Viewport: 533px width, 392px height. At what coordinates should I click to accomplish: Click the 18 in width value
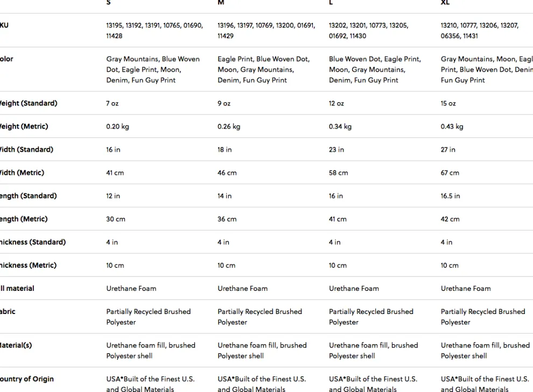coord(225,149)
